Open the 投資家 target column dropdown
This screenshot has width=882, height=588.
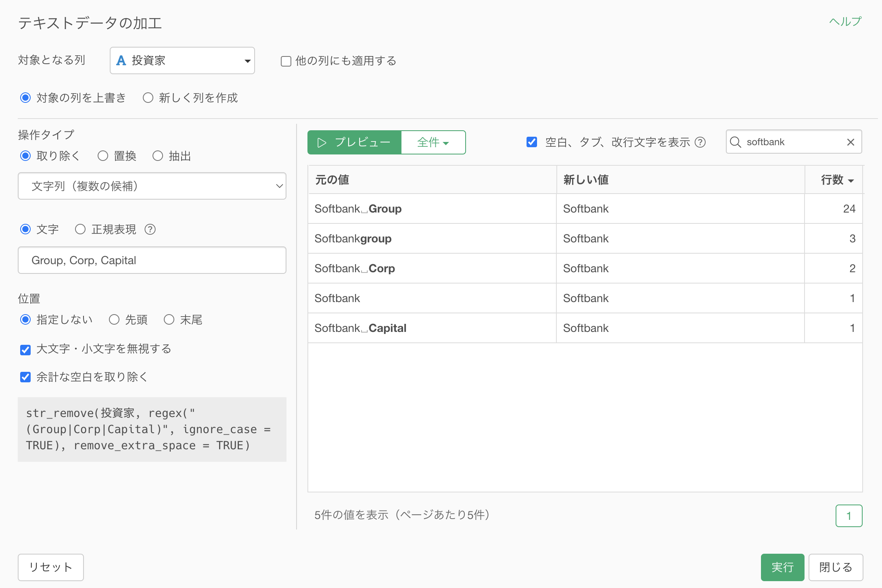point(182,60)
